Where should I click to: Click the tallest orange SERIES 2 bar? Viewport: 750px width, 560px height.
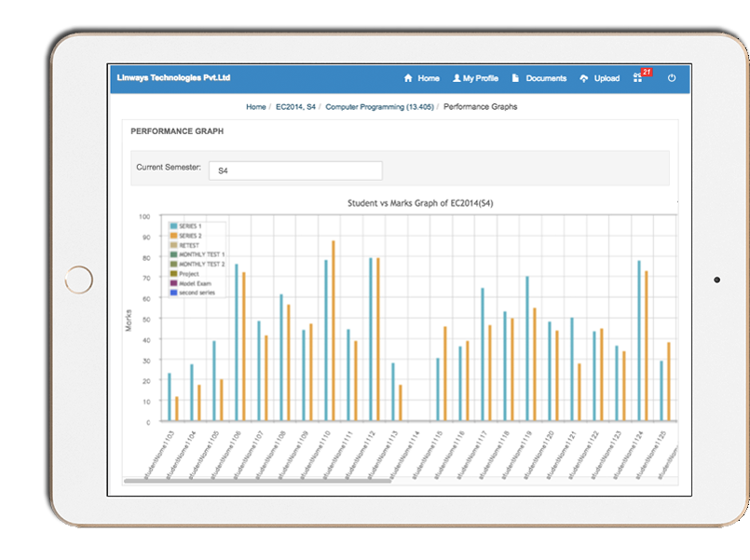pos(334,331)
